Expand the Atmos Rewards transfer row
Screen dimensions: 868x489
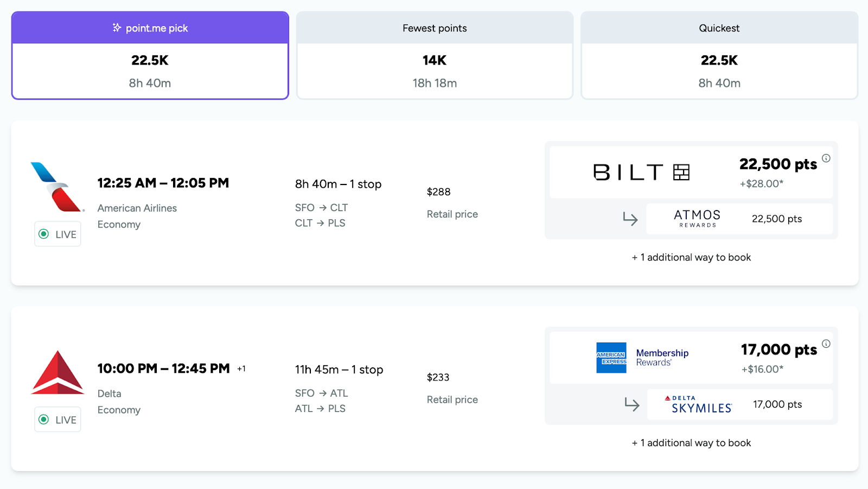[x=739, y=219]
